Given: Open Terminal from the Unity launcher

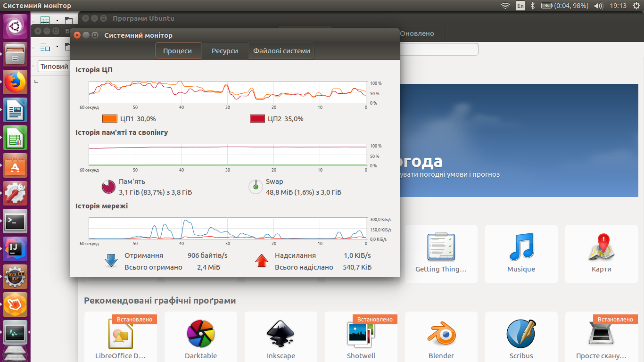Looking at the screenshot, I should (x=16, y=221).
